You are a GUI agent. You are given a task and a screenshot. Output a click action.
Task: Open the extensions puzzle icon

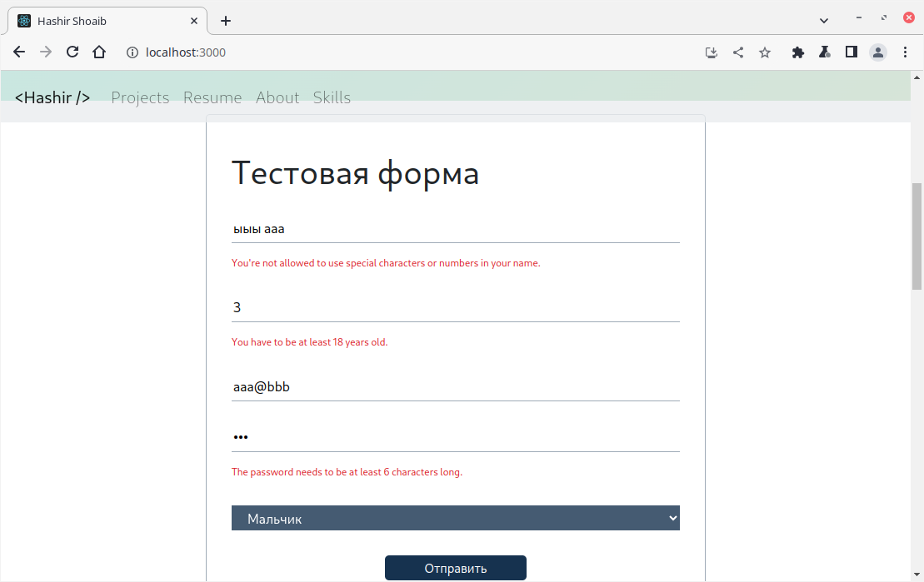[798, 52]
